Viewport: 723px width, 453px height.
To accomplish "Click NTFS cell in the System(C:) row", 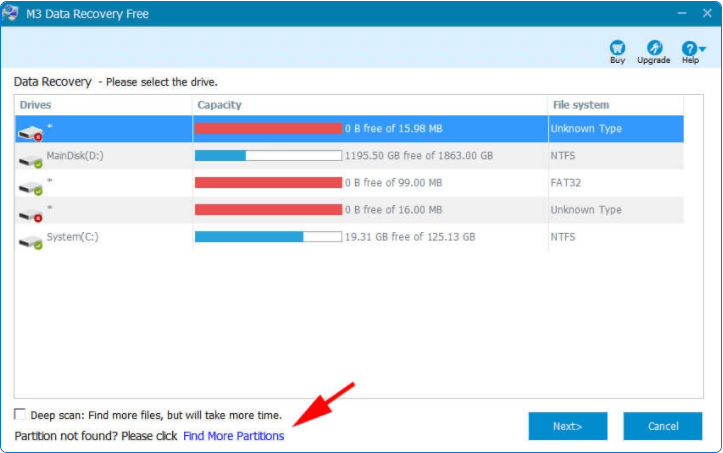I will click(x=563, y=237).
